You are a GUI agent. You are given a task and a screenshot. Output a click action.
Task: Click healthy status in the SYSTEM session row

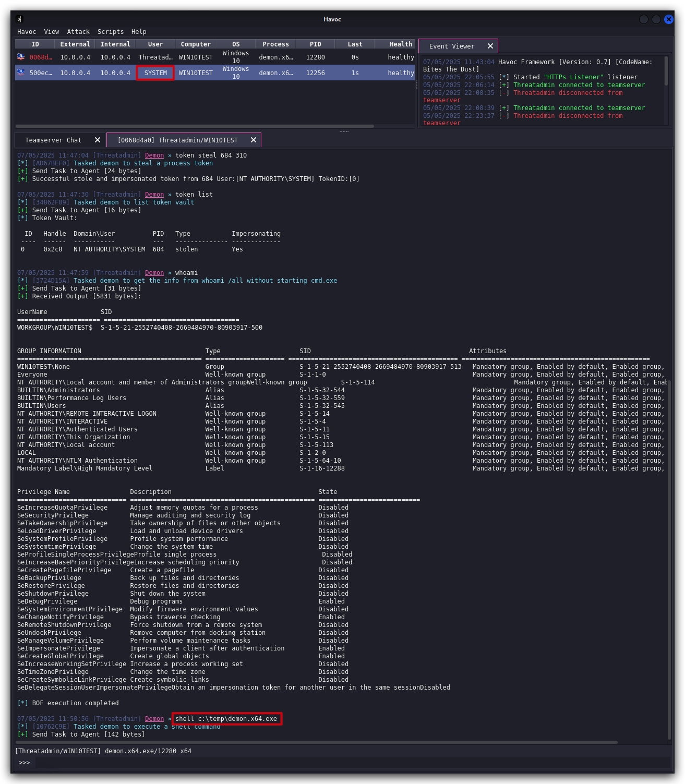tap(401, 73)
